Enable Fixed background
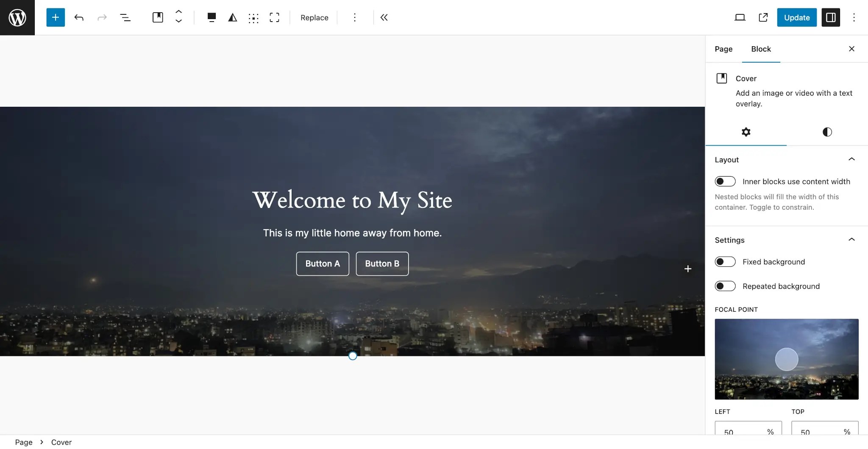 click(725, 262)
